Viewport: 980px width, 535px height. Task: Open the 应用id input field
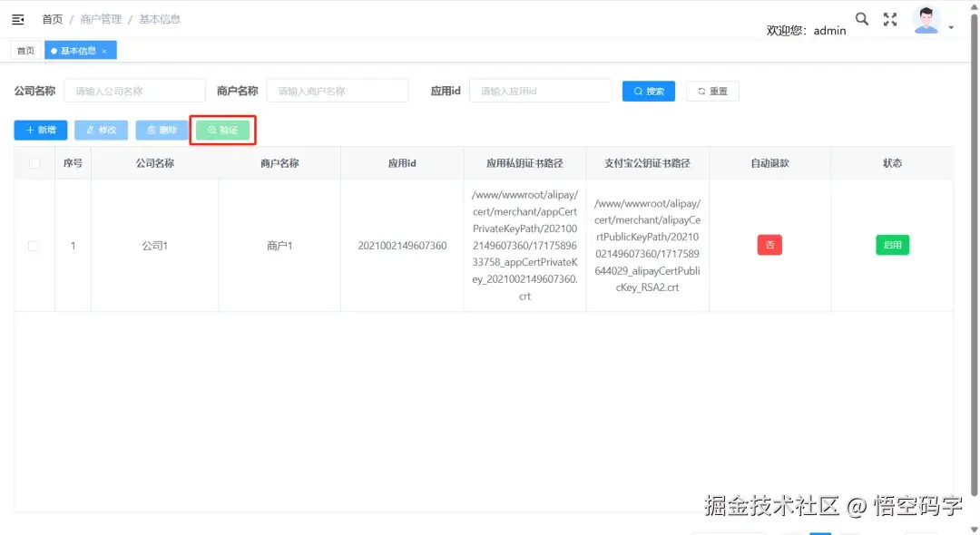click(540, 91)
